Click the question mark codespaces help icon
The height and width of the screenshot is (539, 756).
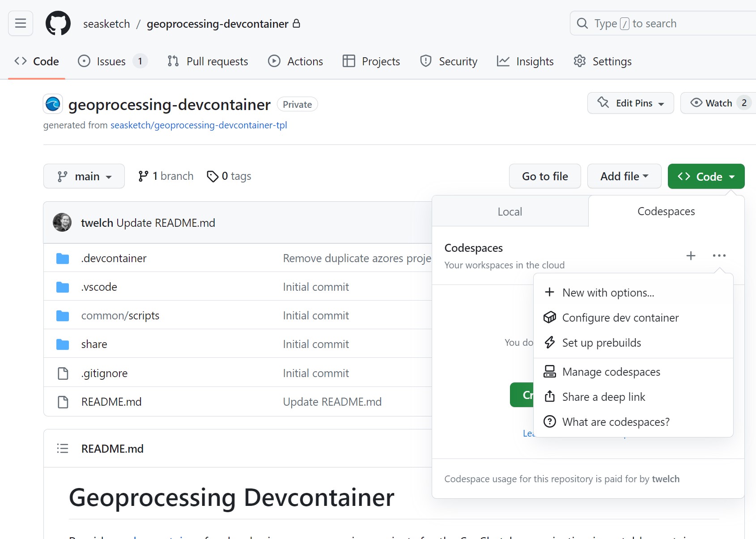[x=550, y=421]
